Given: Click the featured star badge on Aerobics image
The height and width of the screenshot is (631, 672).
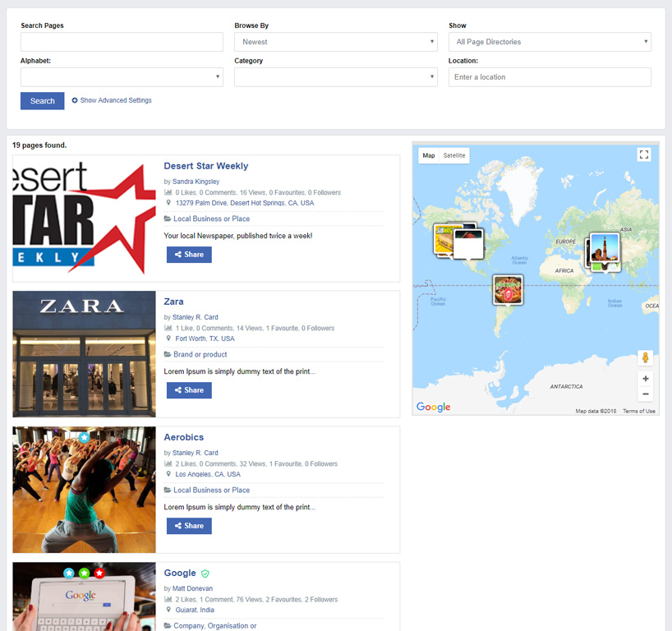Looking at the screenshot, I should point(84,438).
